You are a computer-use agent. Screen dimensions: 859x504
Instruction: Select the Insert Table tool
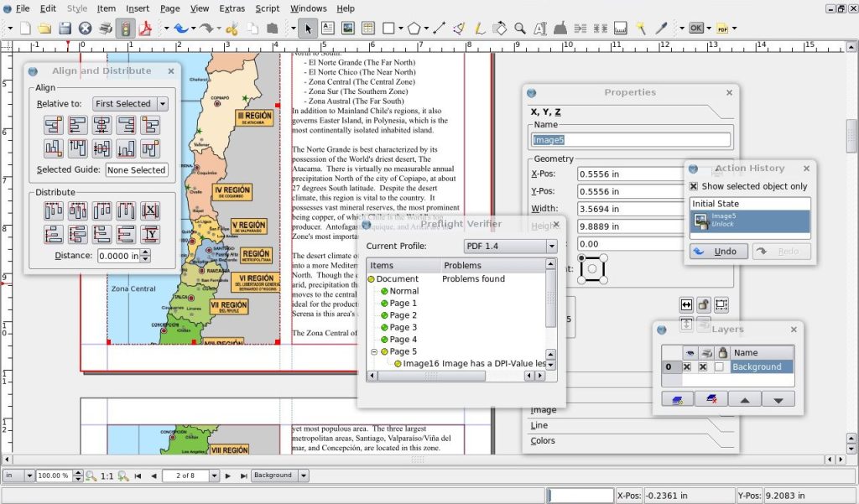367,28
